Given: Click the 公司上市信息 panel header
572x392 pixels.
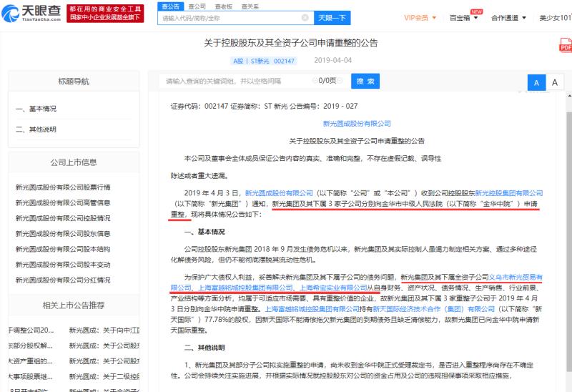Looking at the screenshot, I should pos(74,162).
